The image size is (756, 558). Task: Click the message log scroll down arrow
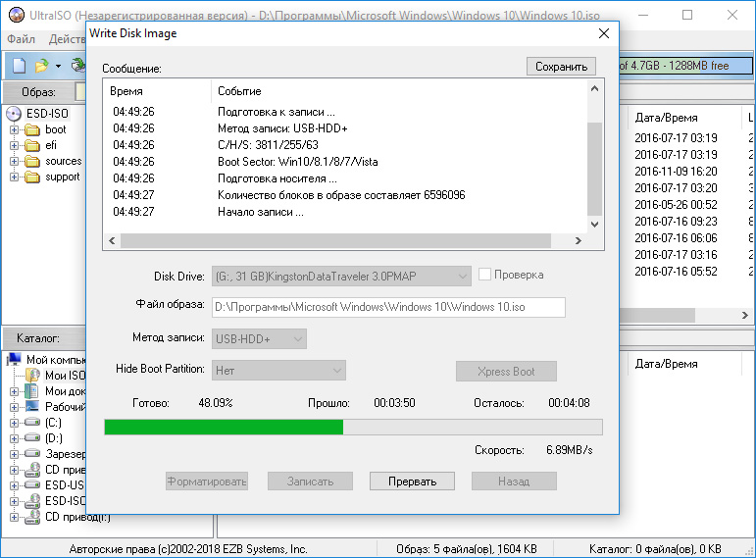tap(594, 225)
